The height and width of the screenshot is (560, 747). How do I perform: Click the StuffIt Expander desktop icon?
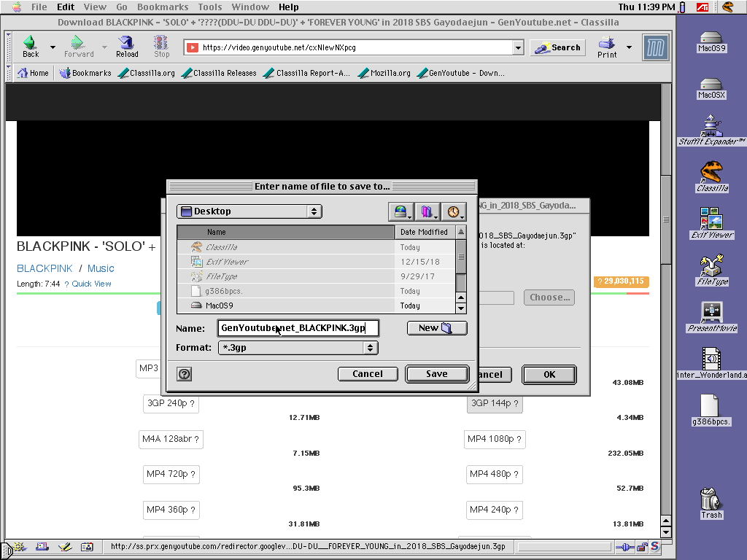711,131
